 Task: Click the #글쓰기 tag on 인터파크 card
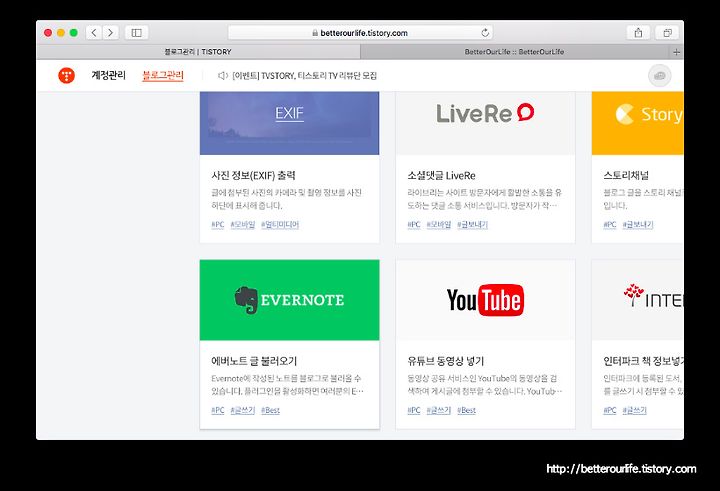(x=635, y=410)
